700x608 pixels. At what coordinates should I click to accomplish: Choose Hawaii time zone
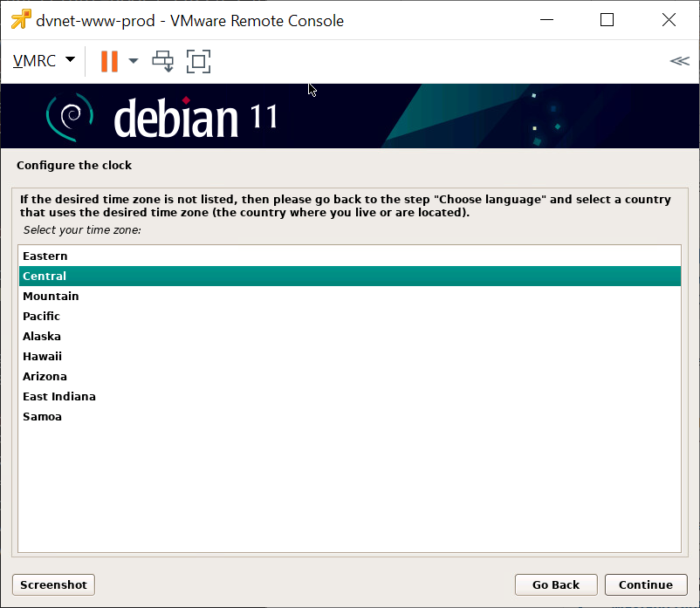click(42, 357)
